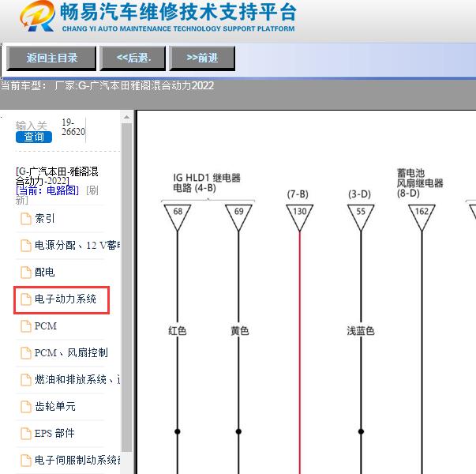This screenshot has width=476, height=474.
Task: Select the PCM entry
Action: [x=46, y=326]
